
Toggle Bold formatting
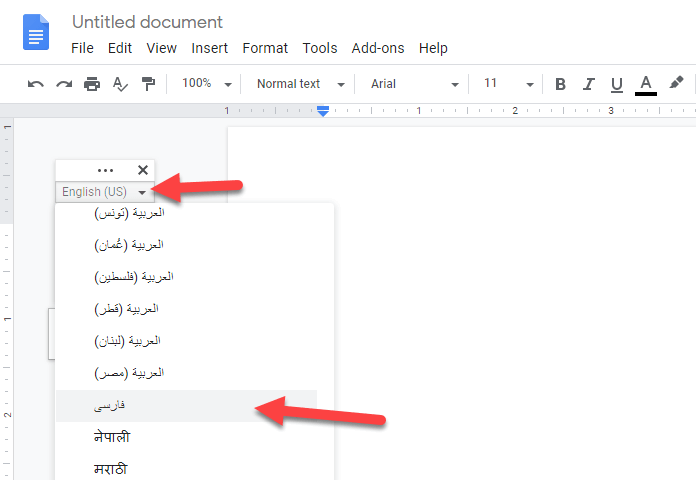(x=560, y=84)
